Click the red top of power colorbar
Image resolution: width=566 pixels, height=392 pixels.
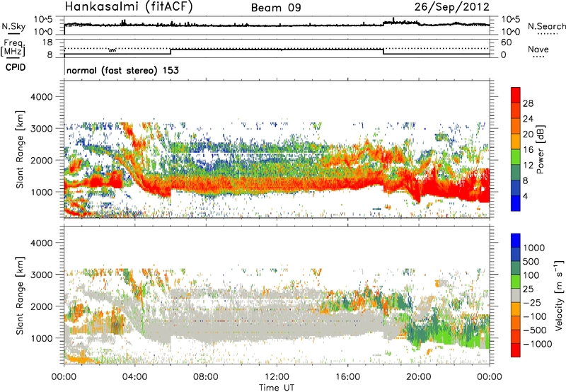(516, 95)
